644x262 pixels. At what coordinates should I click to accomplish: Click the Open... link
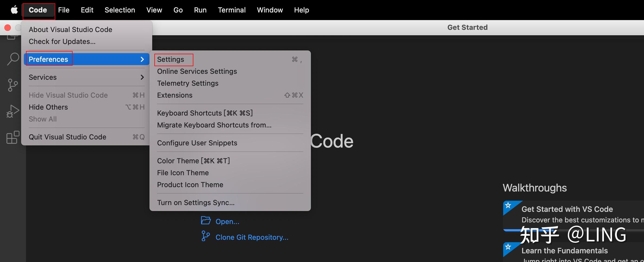tap(227, 222)
